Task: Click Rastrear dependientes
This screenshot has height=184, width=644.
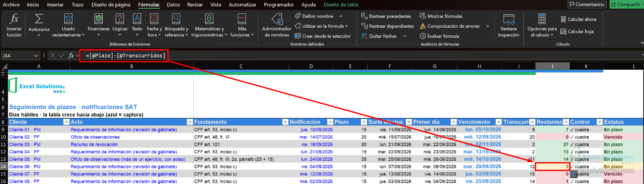Action: (x=388, y=26)
